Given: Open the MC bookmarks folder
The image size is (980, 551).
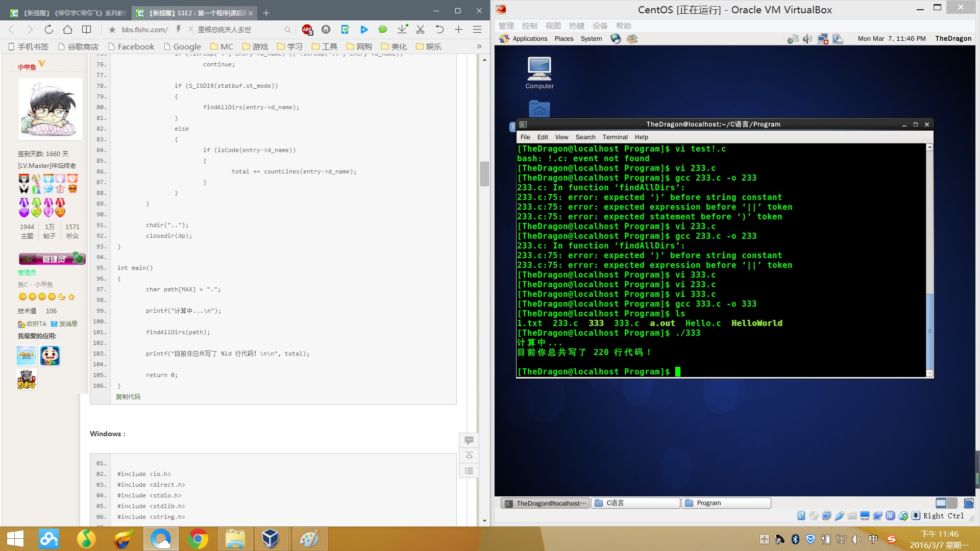Looking at the screenshot, I should pos(222,46).
